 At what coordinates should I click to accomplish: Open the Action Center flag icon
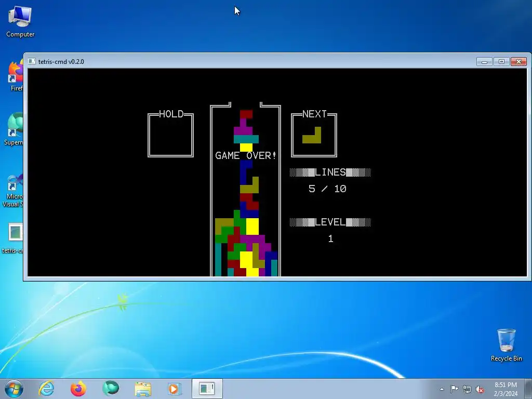(454, 389)
